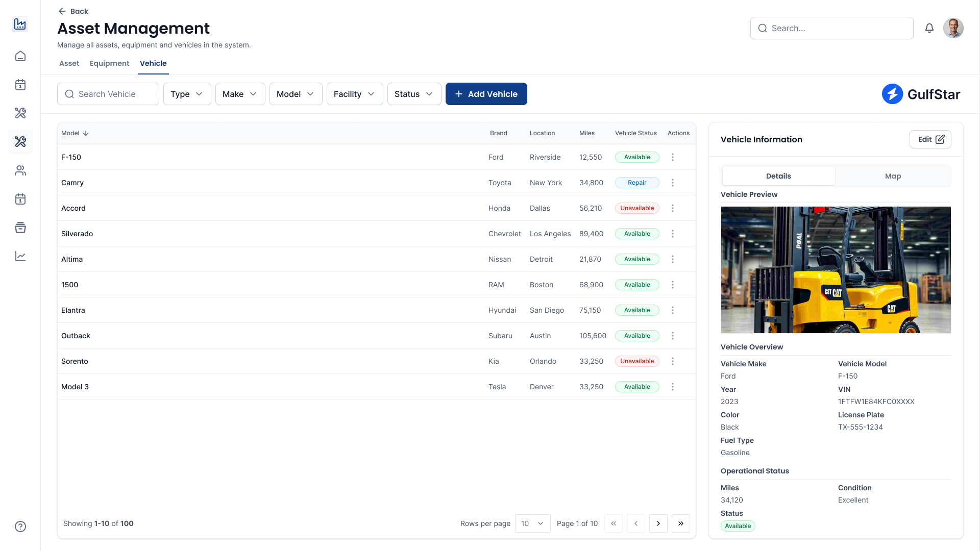980x551 pixels.
Task: Click the notification bell icon
Action: (929, 28)
